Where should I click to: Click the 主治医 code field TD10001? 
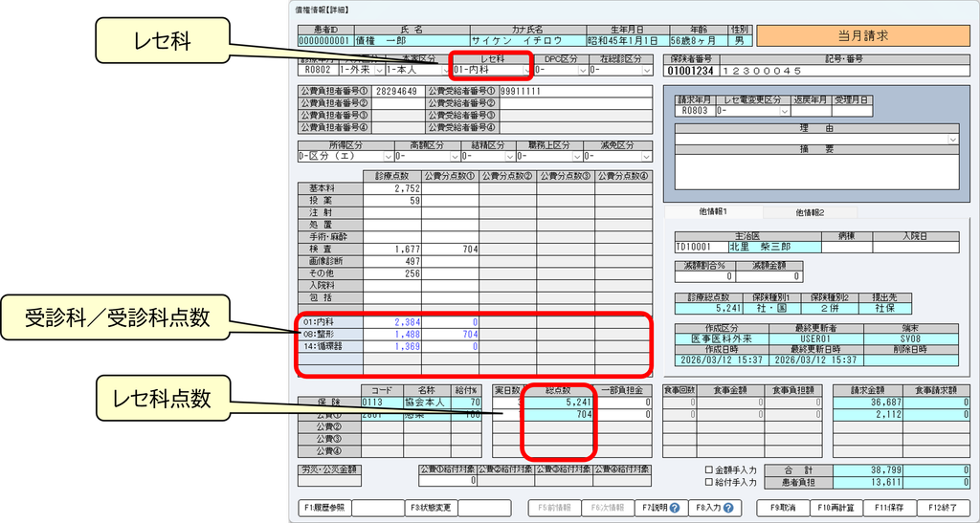click(702, 247)
